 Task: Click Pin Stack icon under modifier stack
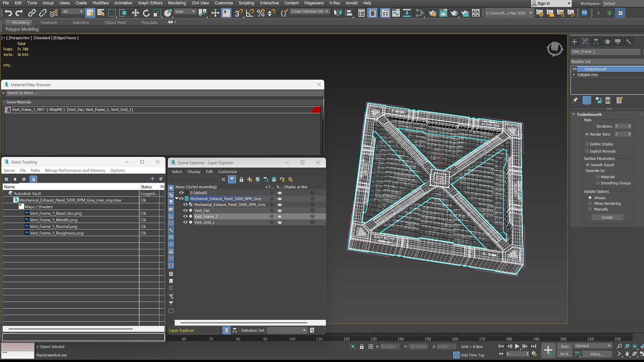575,100
